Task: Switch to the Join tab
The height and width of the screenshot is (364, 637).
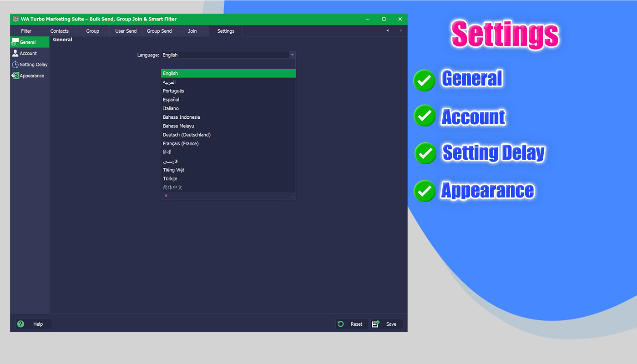Action: 192,31
